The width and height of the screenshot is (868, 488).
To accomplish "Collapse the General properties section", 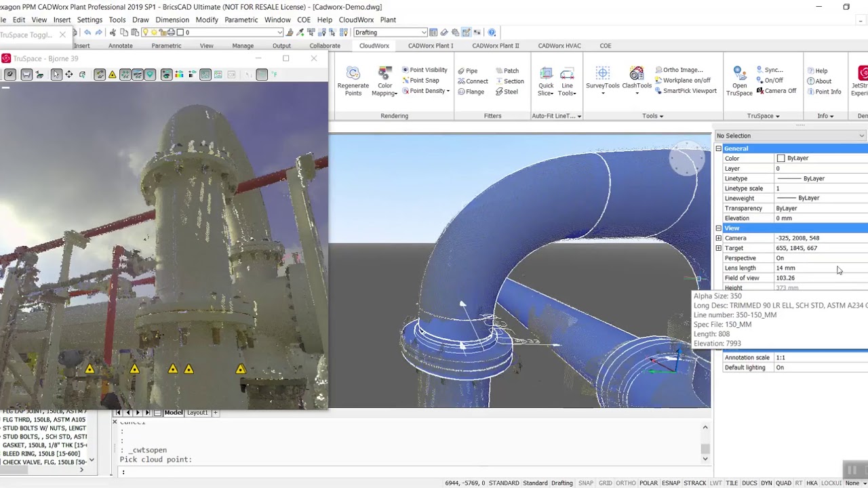I will point(719,148).
